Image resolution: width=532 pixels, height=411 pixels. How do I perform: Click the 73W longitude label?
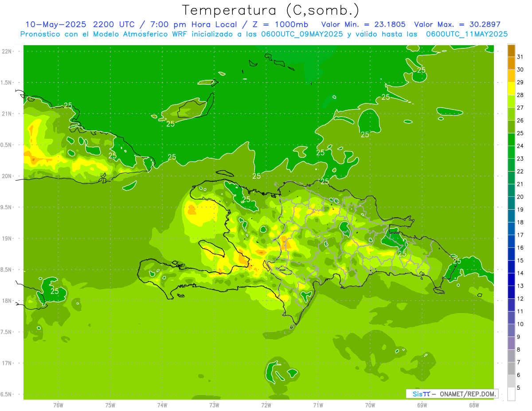(x=214, y=405)
